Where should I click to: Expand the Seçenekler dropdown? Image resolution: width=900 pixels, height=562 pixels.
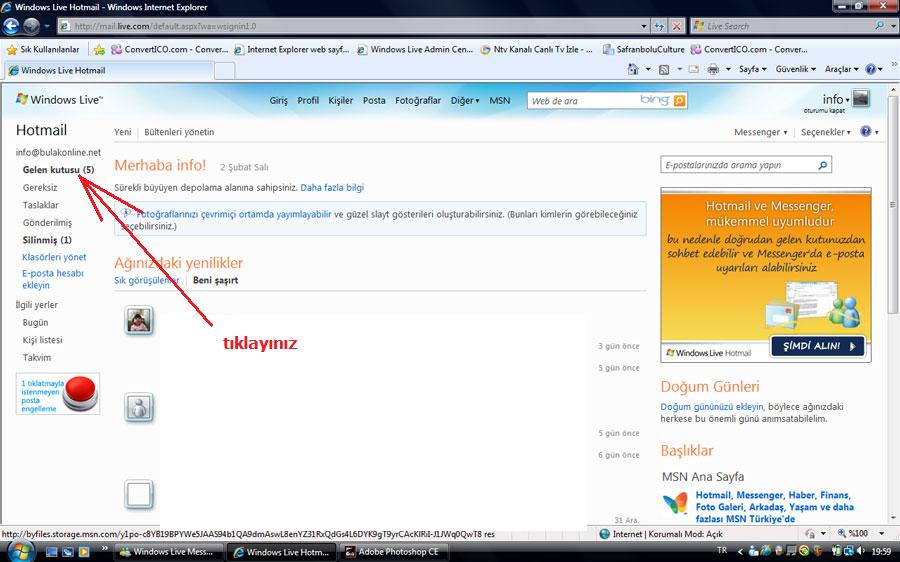(825, 132)
